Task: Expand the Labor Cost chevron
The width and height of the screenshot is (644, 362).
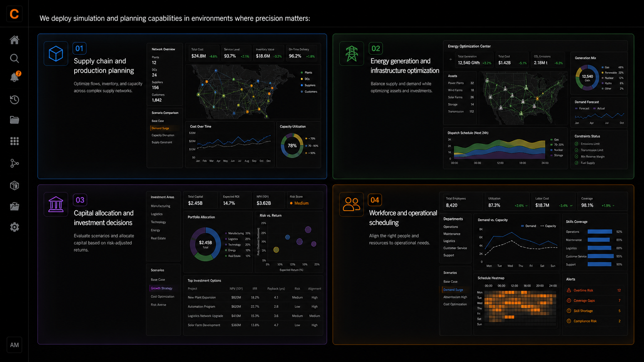Action: click(x=571, y=206)
